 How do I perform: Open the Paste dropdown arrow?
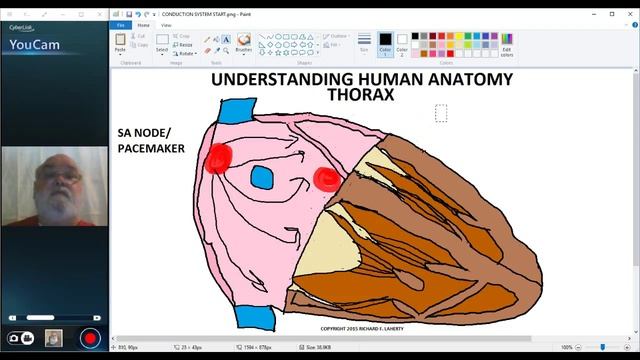120,54
